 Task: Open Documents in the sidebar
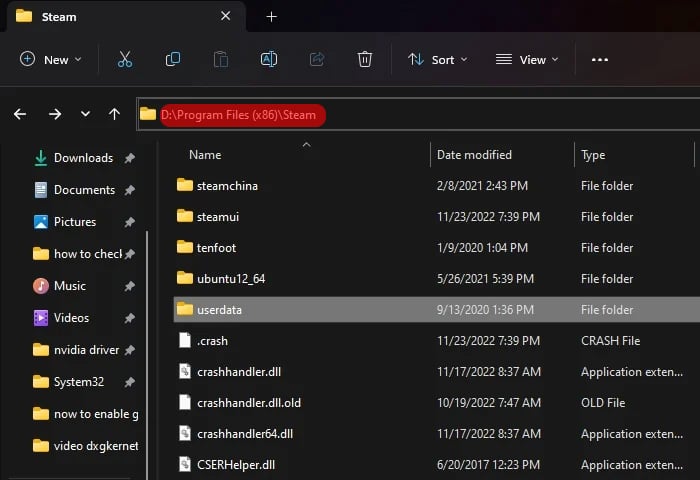point(84,190)
